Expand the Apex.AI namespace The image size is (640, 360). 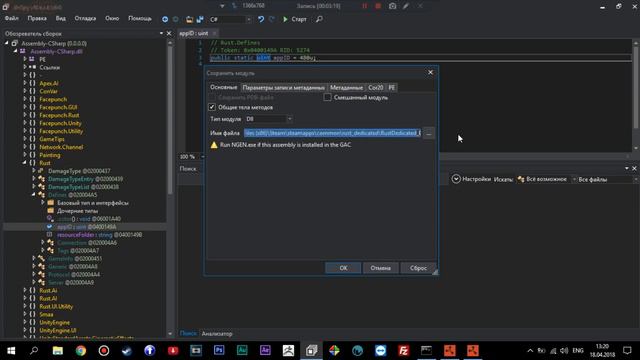coord(24,83)
